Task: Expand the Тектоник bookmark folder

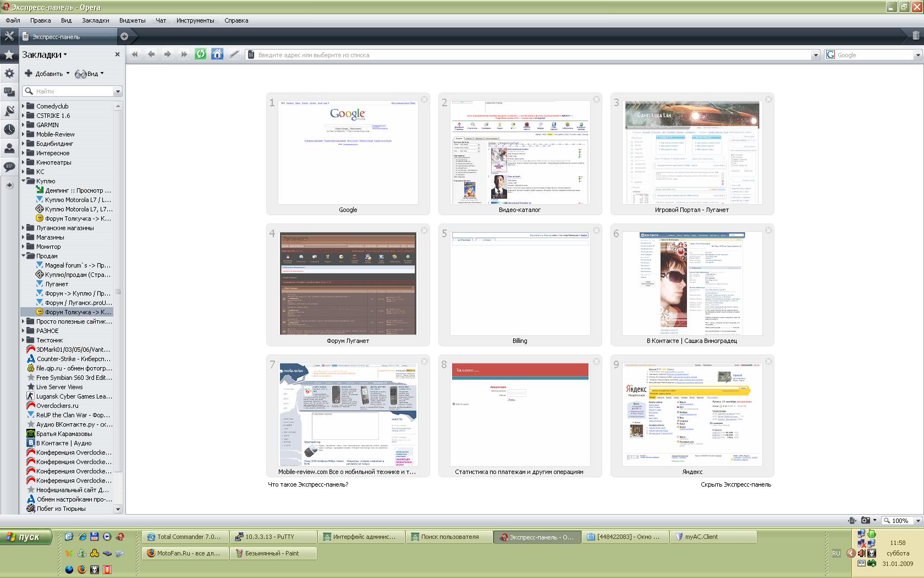Action: [x=24, y=340]
